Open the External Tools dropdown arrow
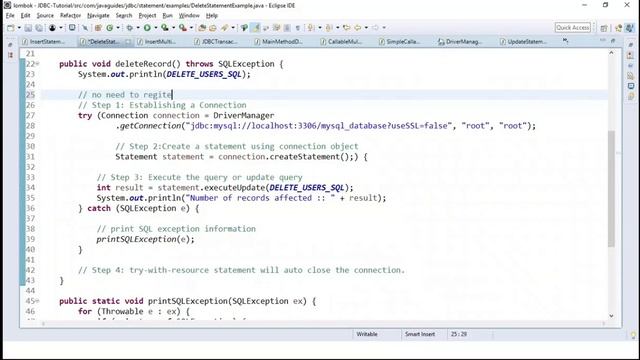The height and width of the screenshot is (360, 640). 191,28
